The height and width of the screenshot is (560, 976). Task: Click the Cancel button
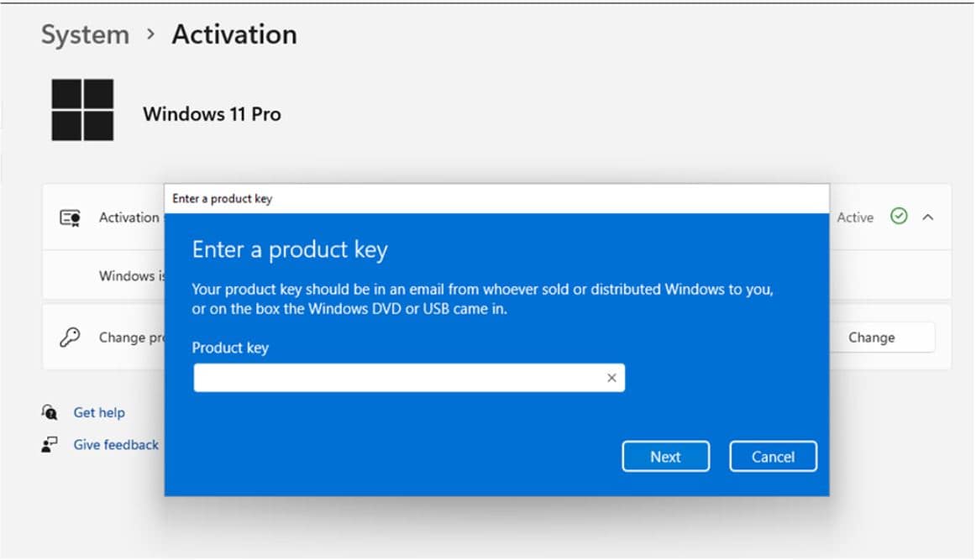point(773,457)
